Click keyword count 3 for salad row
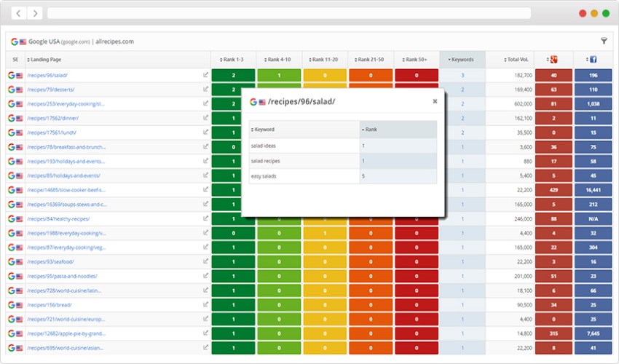This screenshot has width=619, height=364. click(462, 75)
